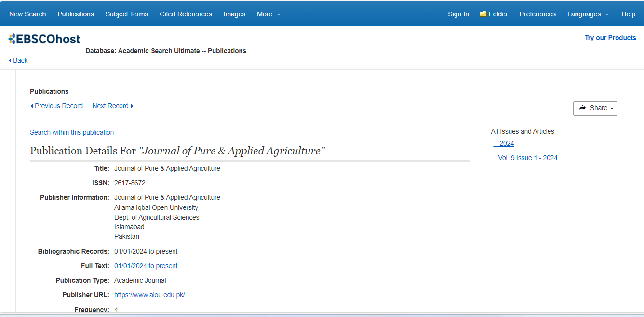Open the Publications menu item
The image size is (644, 317).
tap(76, 14)
